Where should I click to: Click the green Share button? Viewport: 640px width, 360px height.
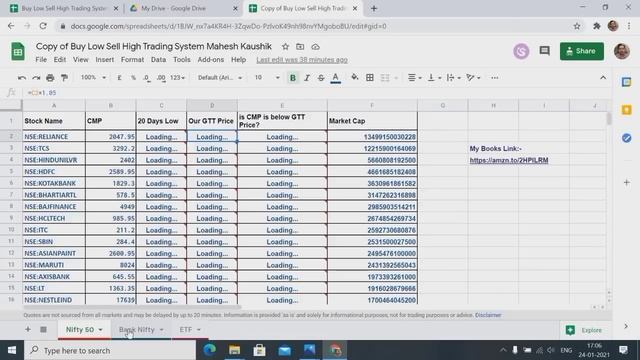point(582,51)
